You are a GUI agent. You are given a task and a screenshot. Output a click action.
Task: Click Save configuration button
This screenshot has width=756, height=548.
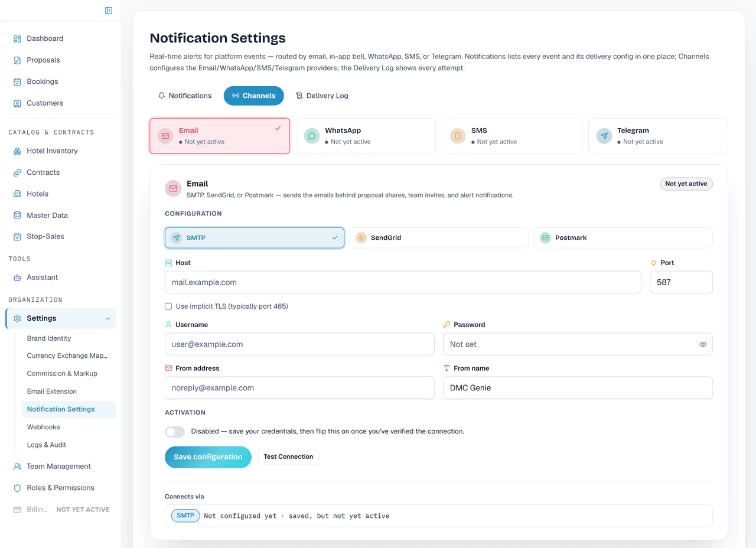208,457
